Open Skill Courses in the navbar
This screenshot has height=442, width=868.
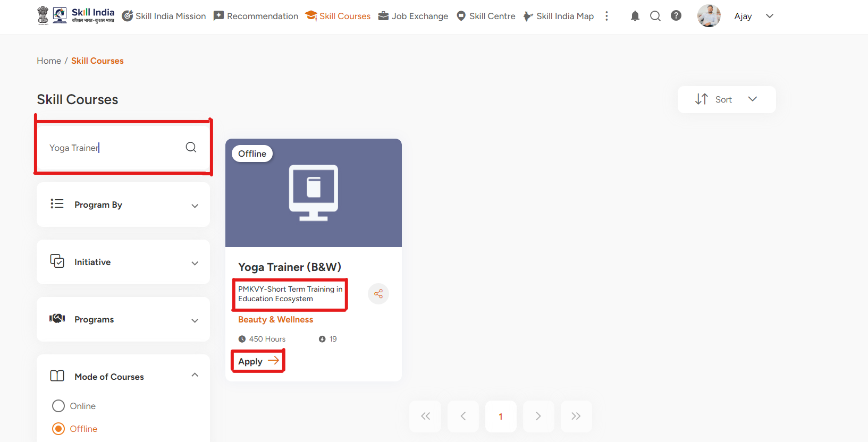click(x=338, y=16)
